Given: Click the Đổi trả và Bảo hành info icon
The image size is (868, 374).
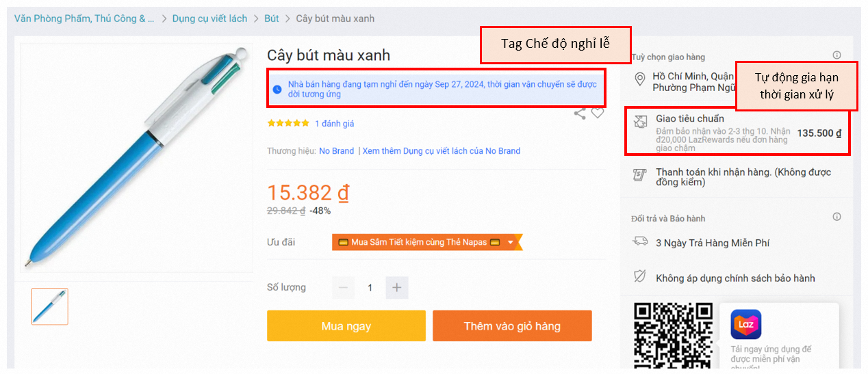Looking at the screenshot, I should coord(837,217).
